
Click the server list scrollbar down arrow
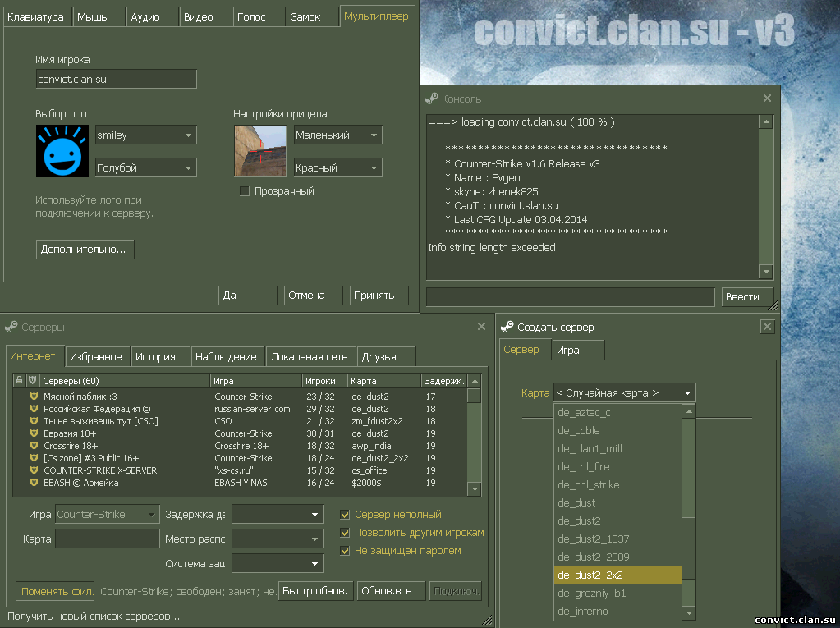[475, 488]
